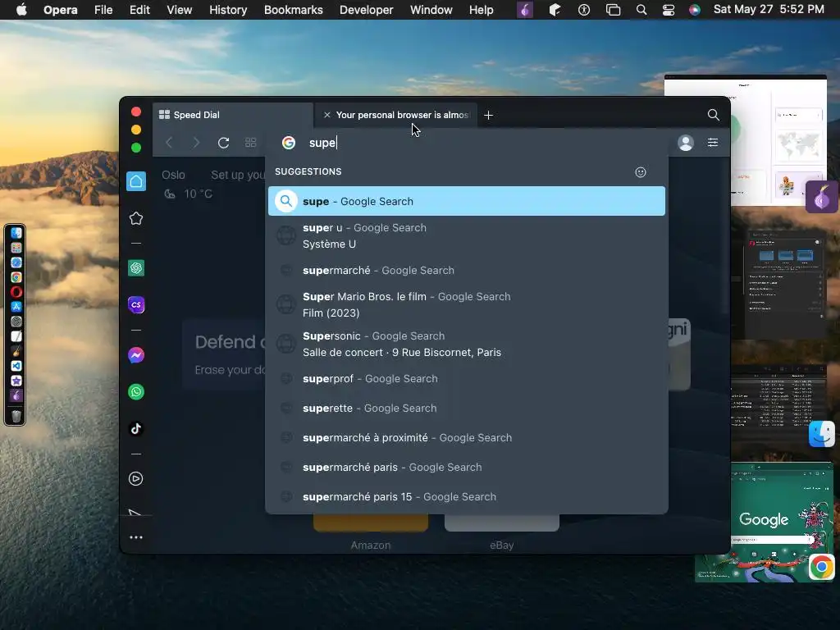Open the Edit menu
The image size is (840, 630).
coord(139,10)
